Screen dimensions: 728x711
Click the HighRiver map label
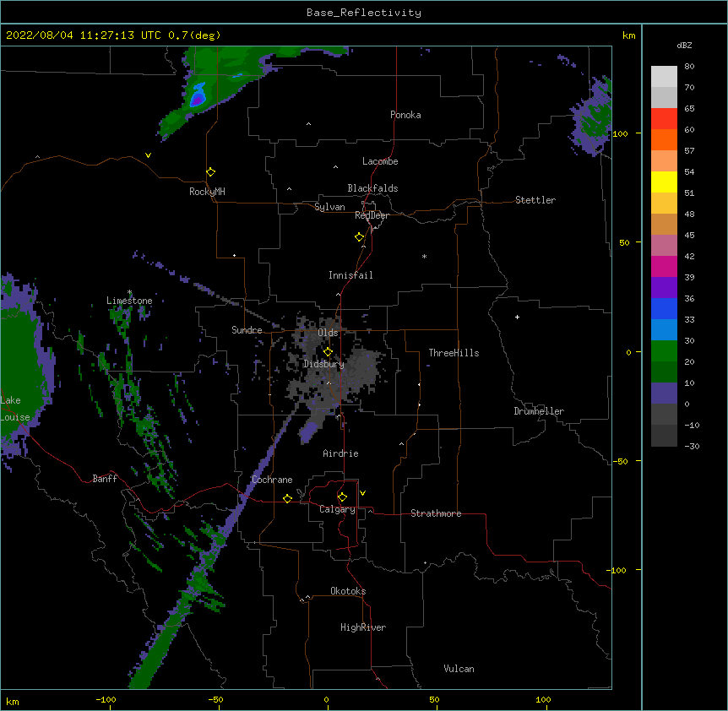tap(363, 627)
